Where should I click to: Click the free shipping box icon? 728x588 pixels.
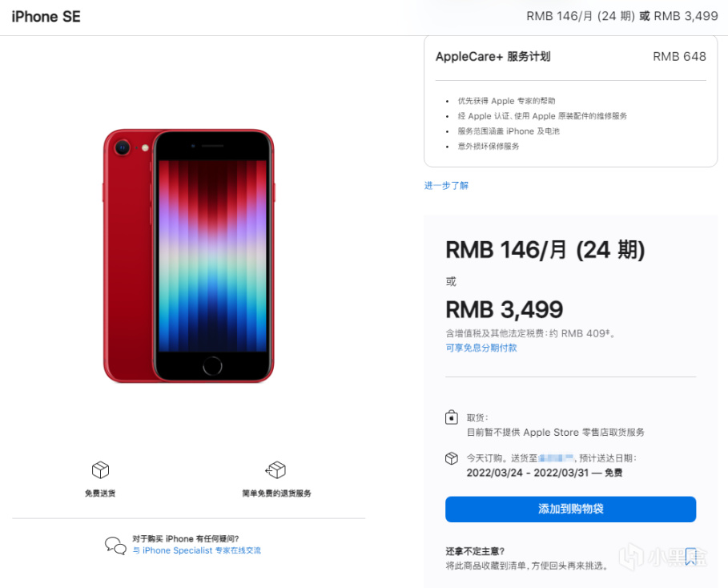click(100, 470)
